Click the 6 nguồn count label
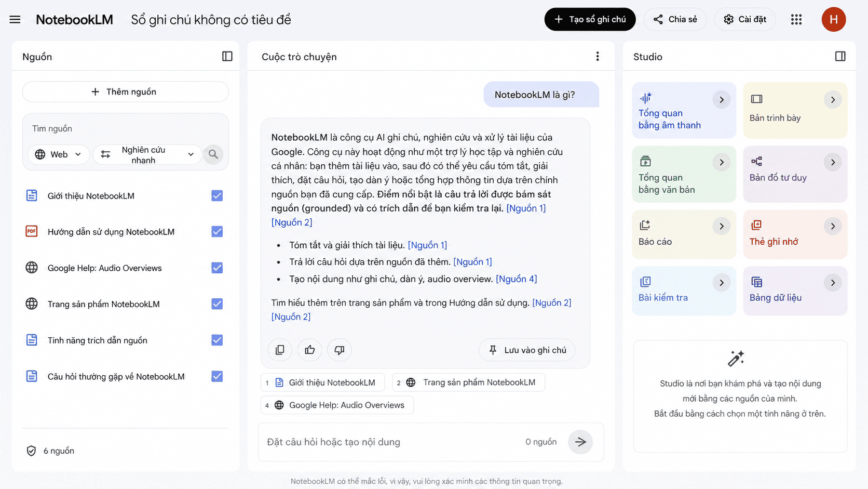Viewport: 868px width, 489px height. [59, 451]
